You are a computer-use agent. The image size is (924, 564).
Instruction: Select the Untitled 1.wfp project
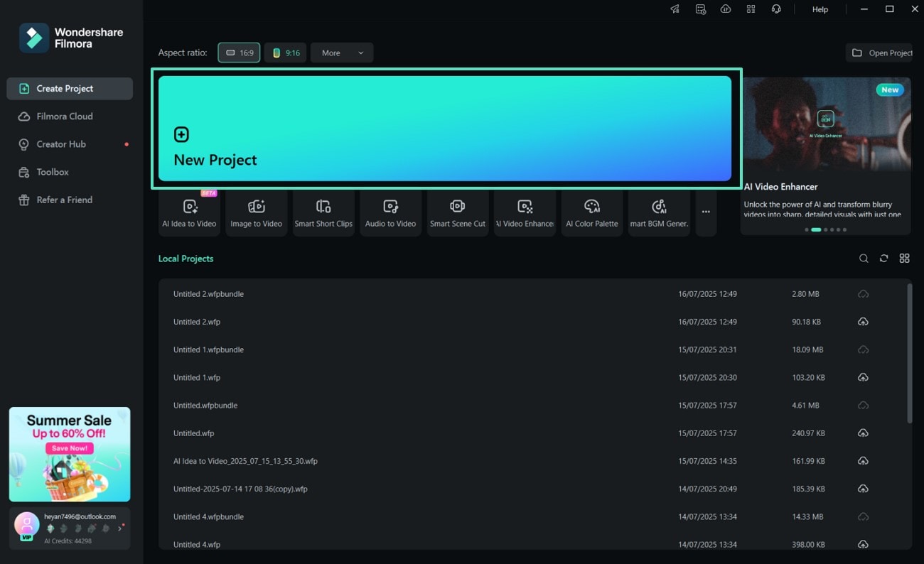coord(532,377)
